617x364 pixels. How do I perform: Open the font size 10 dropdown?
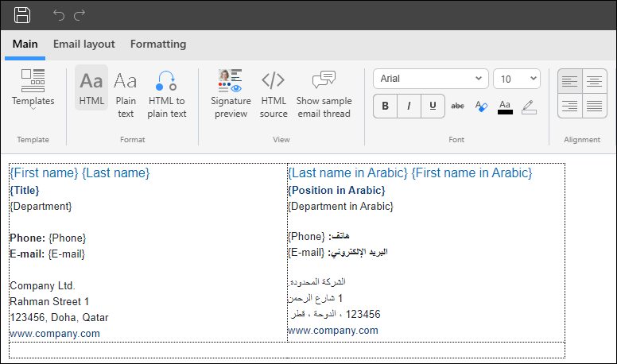coord(517,79)
